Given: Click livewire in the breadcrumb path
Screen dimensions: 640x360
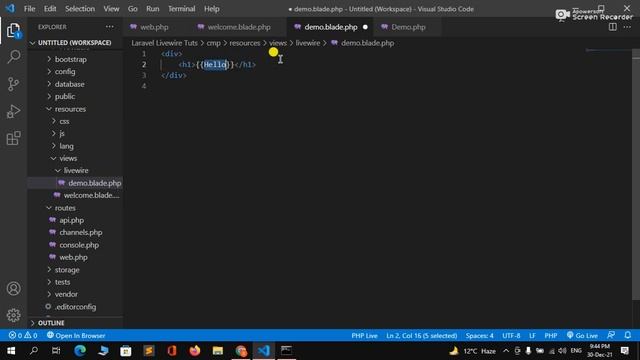Looking at the screenshot, I should (308, 43).
